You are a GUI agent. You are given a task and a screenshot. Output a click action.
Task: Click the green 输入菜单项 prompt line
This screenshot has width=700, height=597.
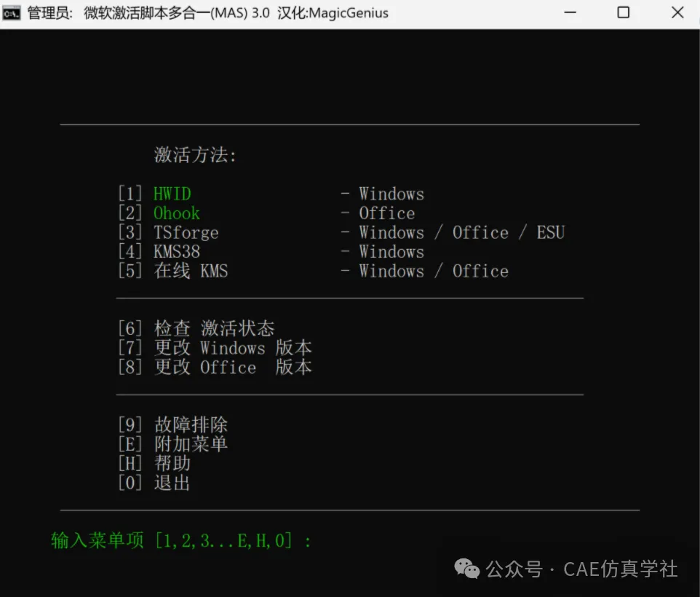tap(180, 540)
